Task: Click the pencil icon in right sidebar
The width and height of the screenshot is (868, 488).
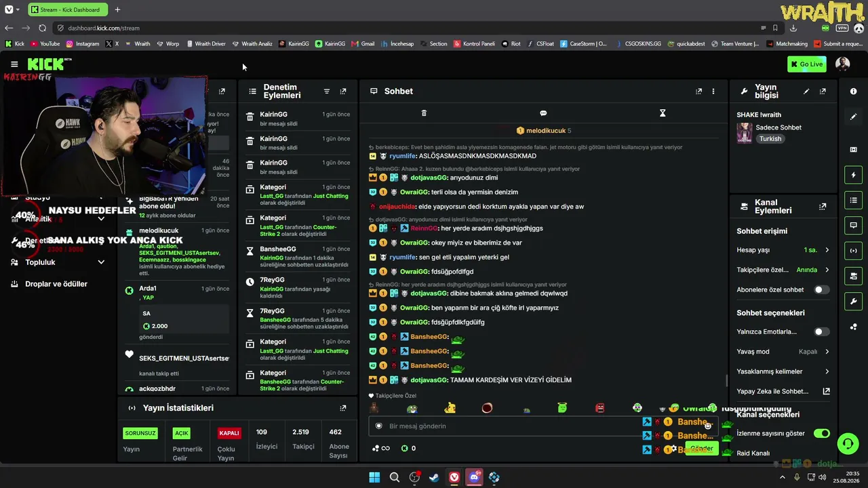Action: tap(854, 117)
